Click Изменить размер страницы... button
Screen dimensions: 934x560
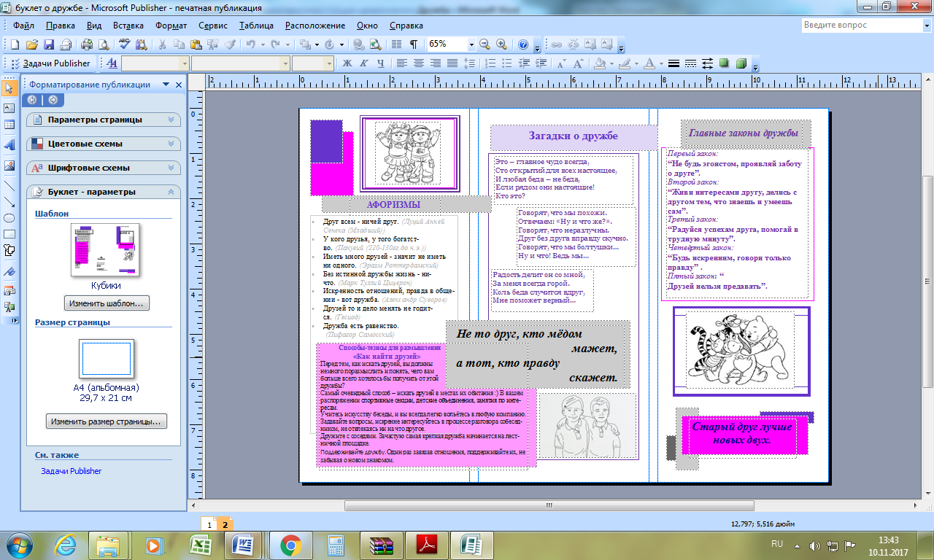[x=107, y=421]
